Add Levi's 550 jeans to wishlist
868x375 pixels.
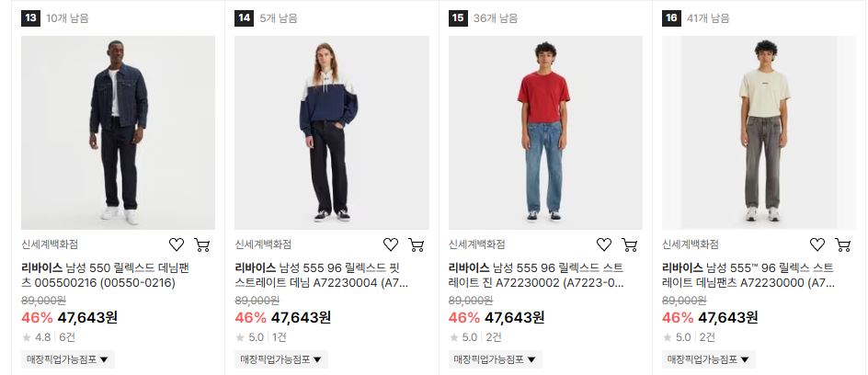[176, 244]
